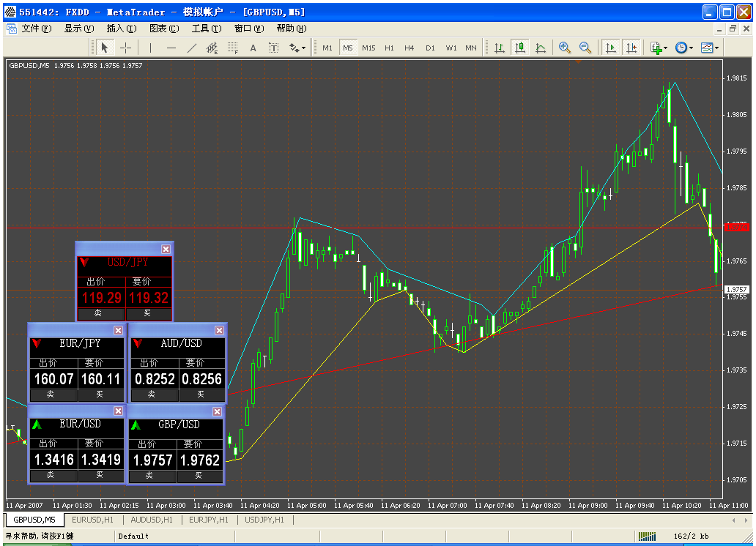Viewport: 756px width, 546px height.
Task: Select the cursor arrow tool
Action: [104, 48]
